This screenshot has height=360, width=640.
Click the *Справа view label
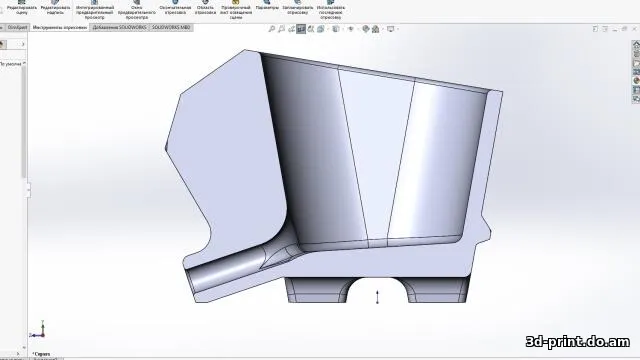point(41,354)
